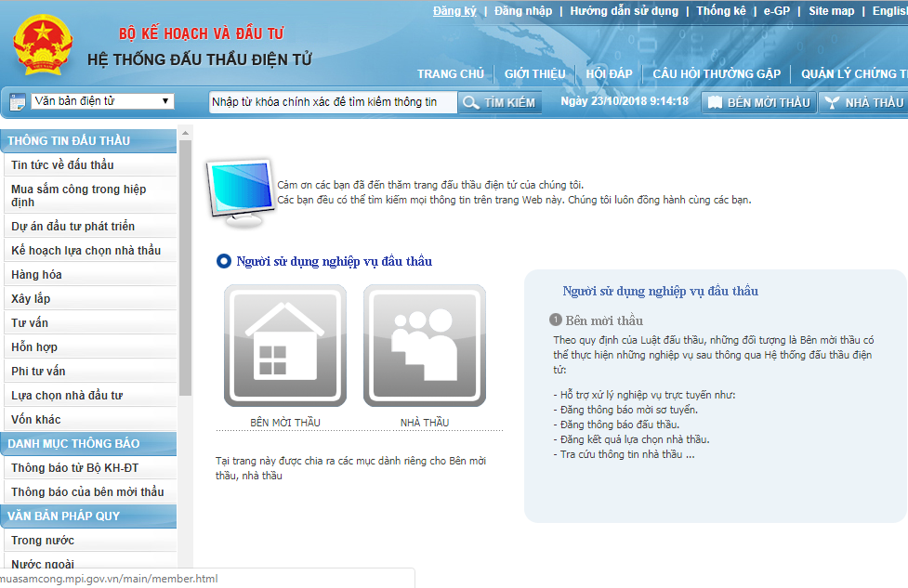Click the national emblem logo
Viewport: 908px width, 588px height.
43,46
